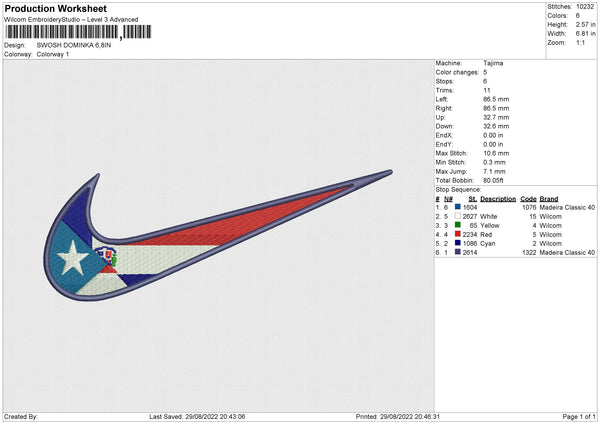Screen dimensions: 600x424
Task: Click the 'Created By:' footer label
Action: point(21,417)
